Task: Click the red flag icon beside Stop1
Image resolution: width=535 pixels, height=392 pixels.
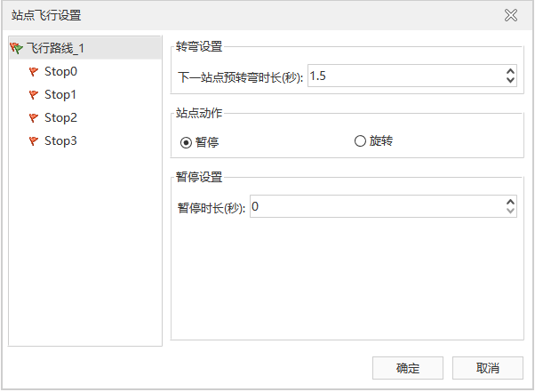Action: (x=34, y=94)
